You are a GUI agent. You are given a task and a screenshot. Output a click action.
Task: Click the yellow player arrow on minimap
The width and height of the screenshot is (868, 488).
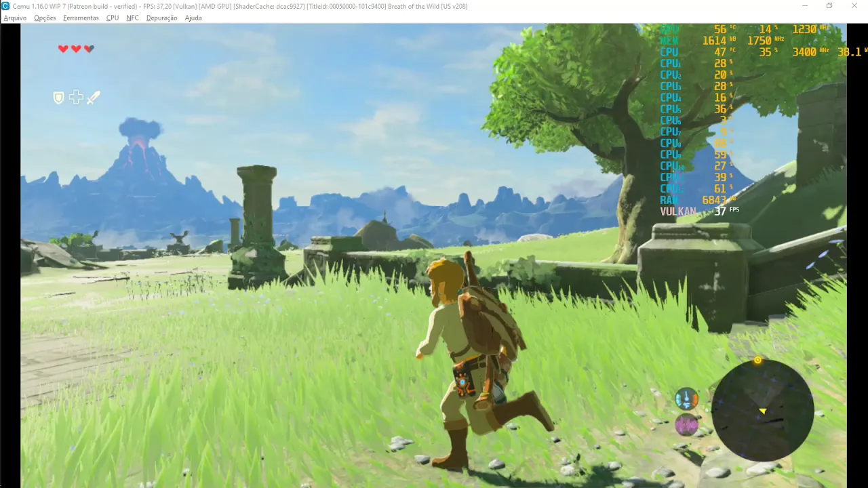click(763, 411)
